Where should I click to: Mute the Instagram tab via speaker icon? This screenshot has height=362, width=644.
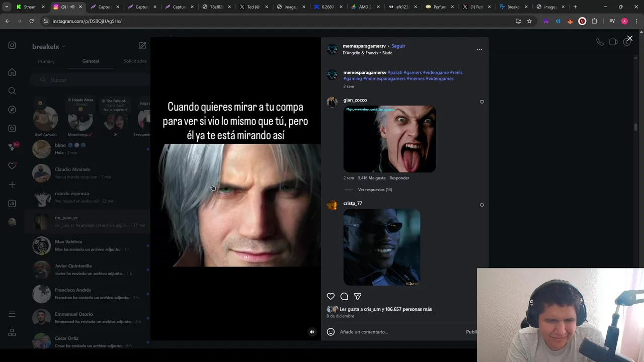(72, 7)
